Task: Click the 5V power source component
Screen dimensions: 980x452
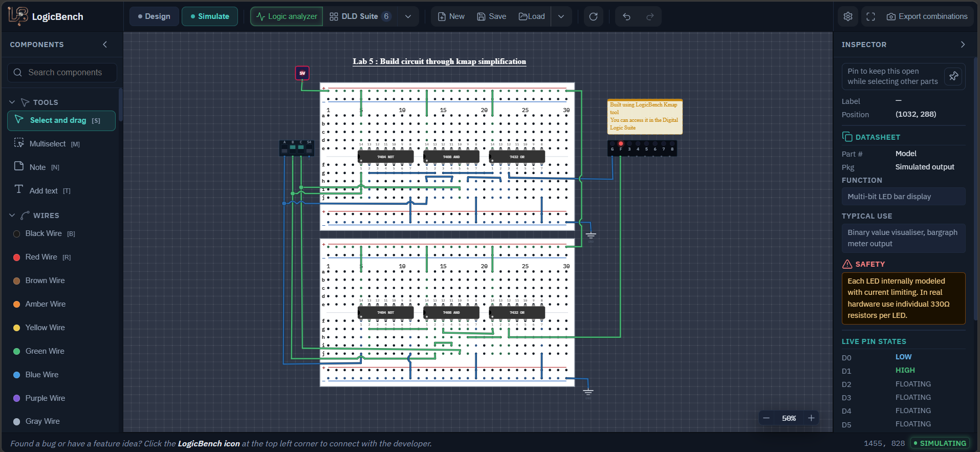Action: tap(302, 73)
